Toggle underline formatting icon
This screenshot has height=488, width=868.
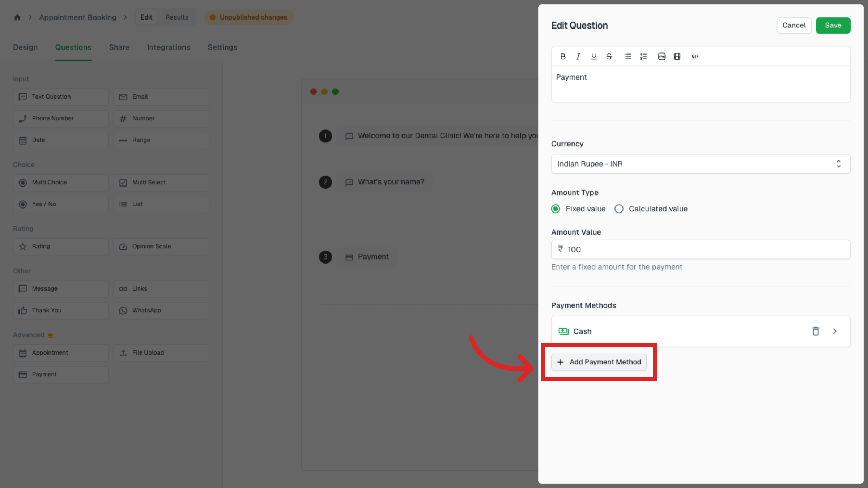(x=593, y=56)
